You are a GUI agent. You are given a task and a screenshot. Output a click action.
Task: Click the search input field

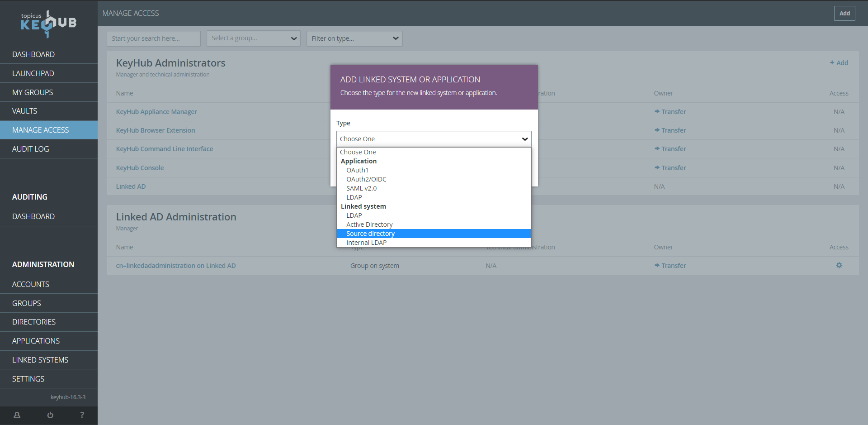click(154, 38)
